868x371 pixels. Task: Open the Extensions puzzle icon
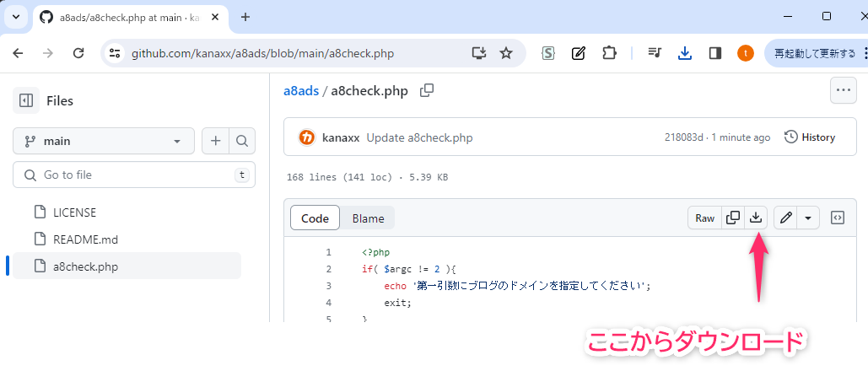[609, 53]
